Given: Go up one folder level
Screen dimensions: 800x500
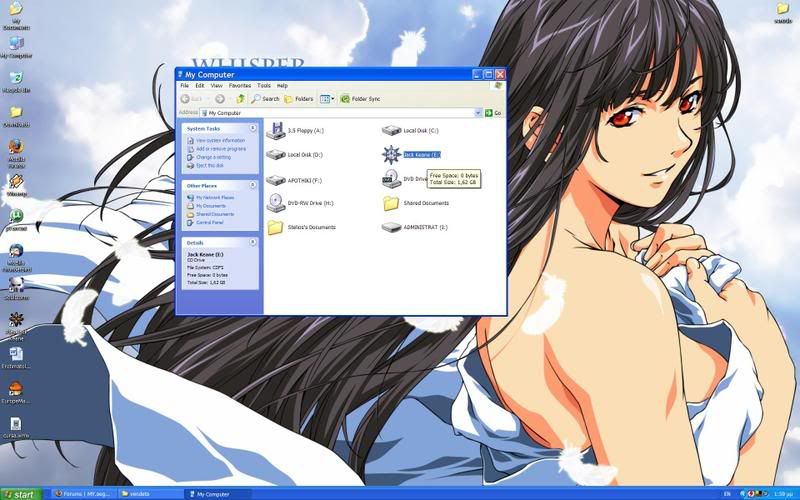Looking at the screenshot, I should click(x=240, y=98).
